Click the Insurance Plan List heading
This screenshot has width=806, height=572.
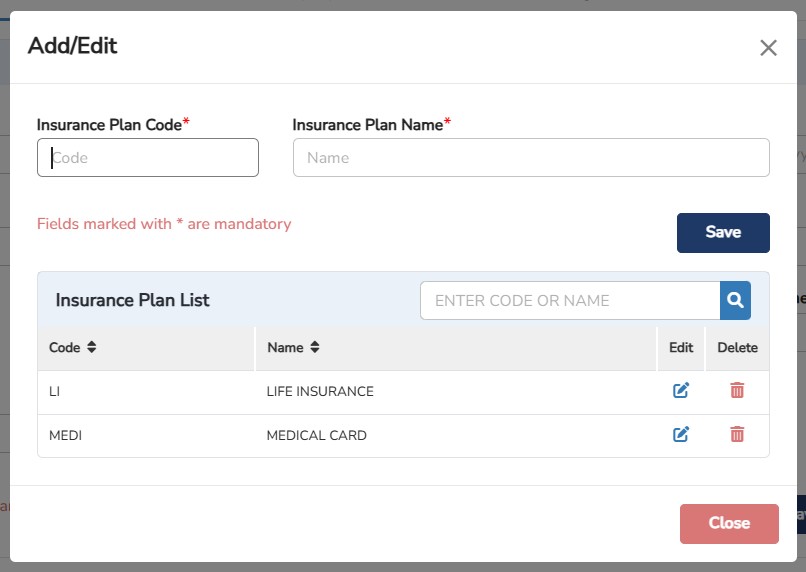[133, 300]
